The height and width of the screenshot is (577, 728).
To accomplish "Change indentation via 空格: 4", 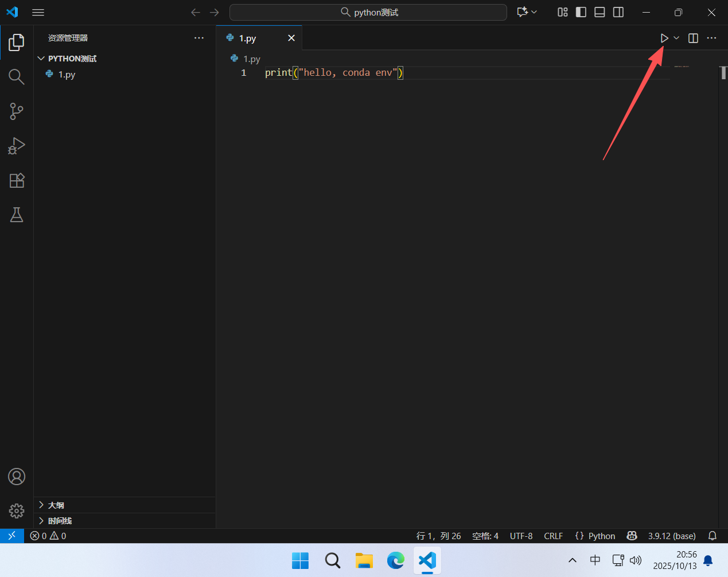I will pyautogui.click(x=485, y=536).
